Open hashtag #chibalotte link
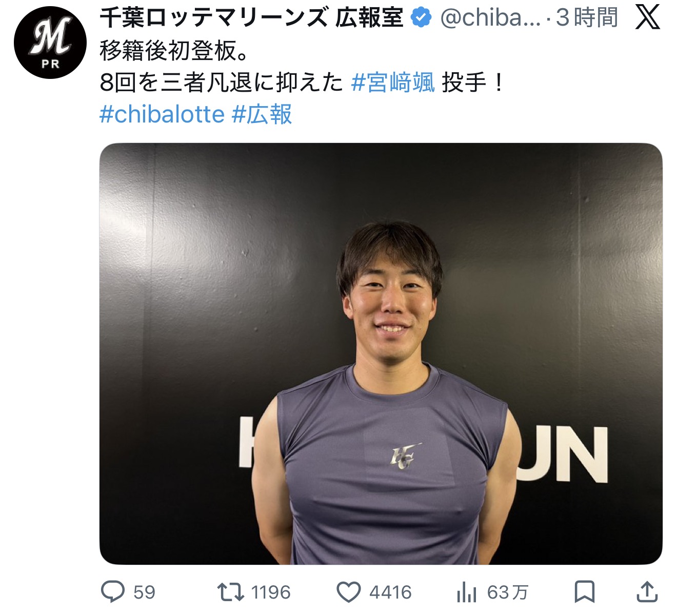The image size is (677, 616). 162,114
